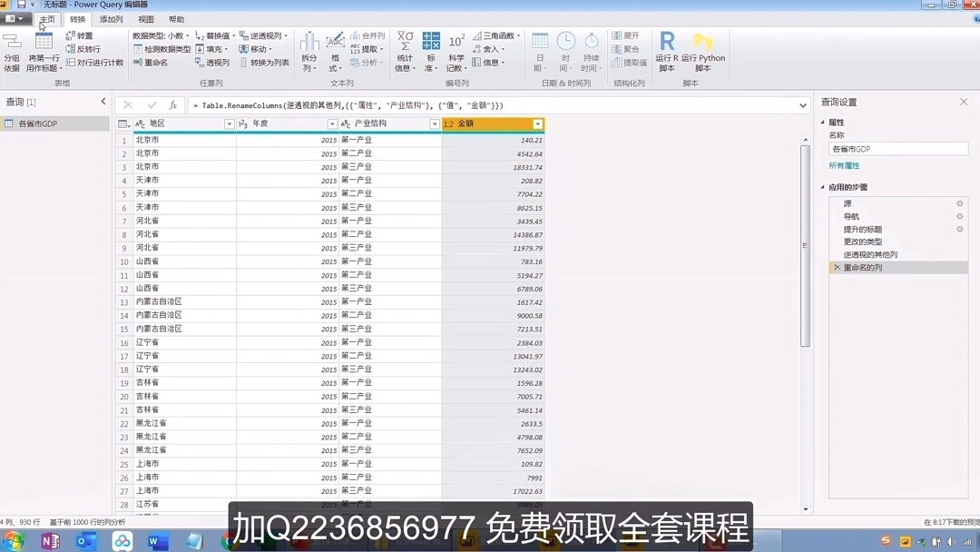
Task: Click Detect Data Type (检测数据类型)
Action: 162,49
